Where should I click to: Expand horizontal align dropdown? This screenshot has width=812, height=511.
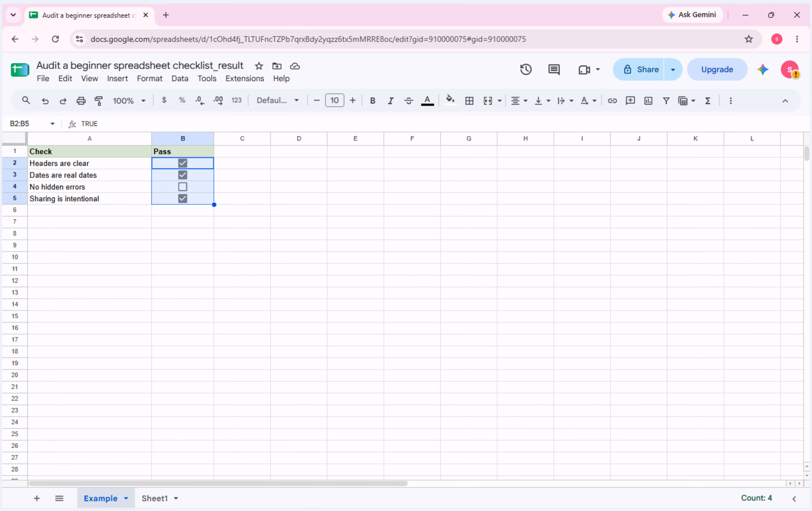[x=526, y=101]
